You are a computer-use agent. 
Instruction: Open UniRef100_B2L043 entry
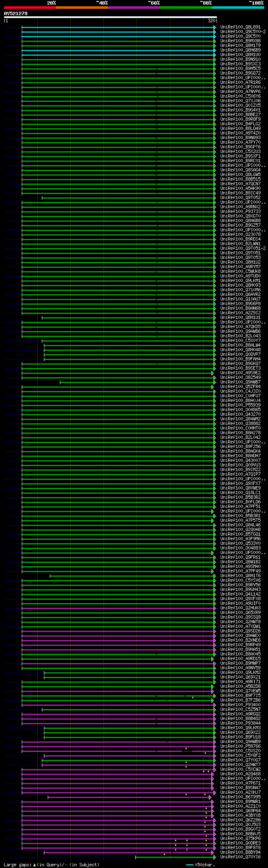coord(240,336)
